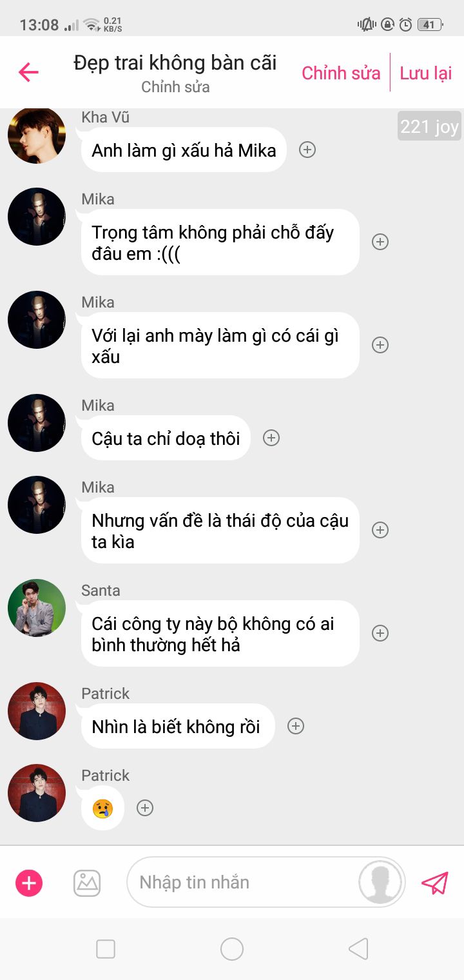Tap plus icon beside 'Anh làm gì xấu hả Mika'
Image resolution: width=464 pixels, height=980 pixels.
click(307, 150)
